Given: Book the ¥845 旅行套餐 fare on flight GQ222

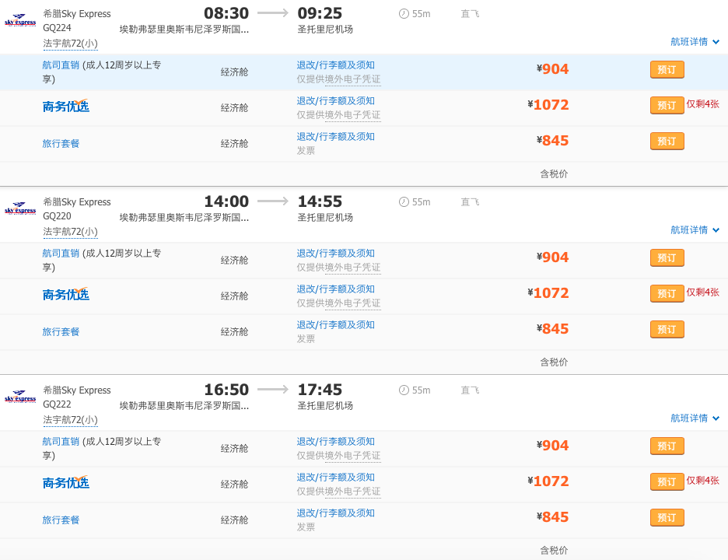Looking at the screenshot, I should coord(667,518).
